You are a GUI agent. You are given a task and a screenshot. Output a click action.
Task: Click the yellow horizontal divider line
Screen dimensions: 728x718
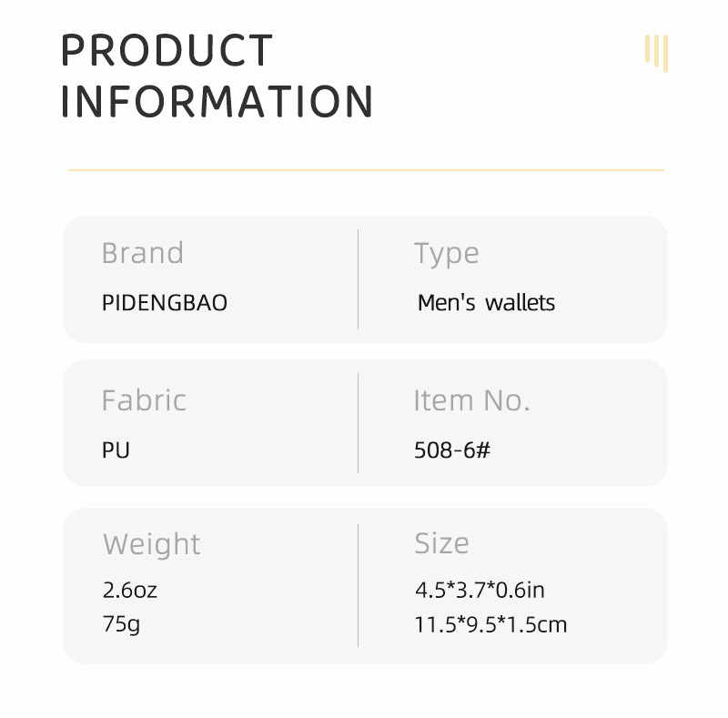tap(366, 170)
